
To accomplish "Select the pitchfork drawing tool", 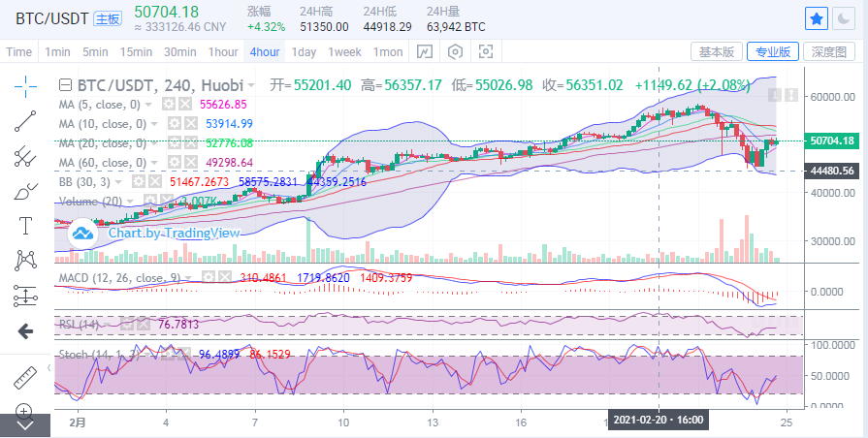I will click(25, 157).
